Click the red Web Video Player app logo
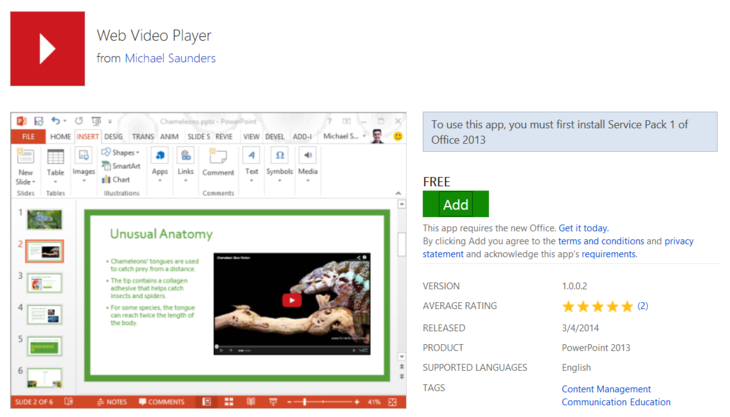This screenshot has width=730, height=417. tap(47, 49)
